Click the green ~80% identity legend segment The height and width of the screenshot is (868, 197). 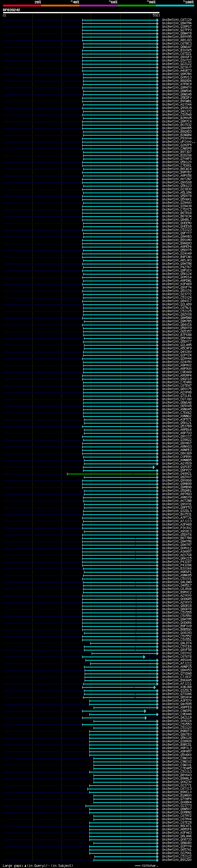point(137,6)
